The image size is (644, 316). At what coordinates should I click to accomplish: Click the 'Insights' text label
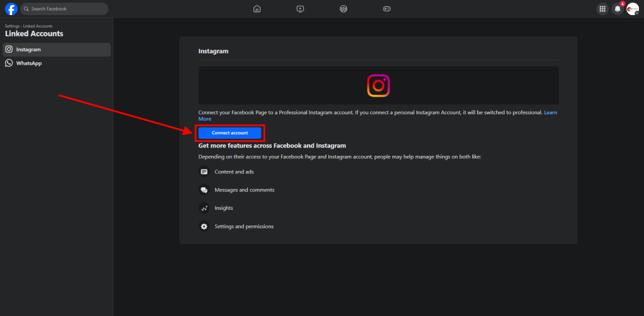click(224, 208)
